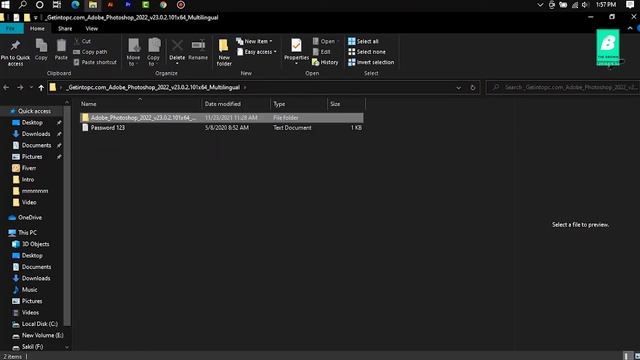Collapse the ribbon with chevron
Image resolution: width=640 pixels, height=360 pixels.
[x=630, y=28]
